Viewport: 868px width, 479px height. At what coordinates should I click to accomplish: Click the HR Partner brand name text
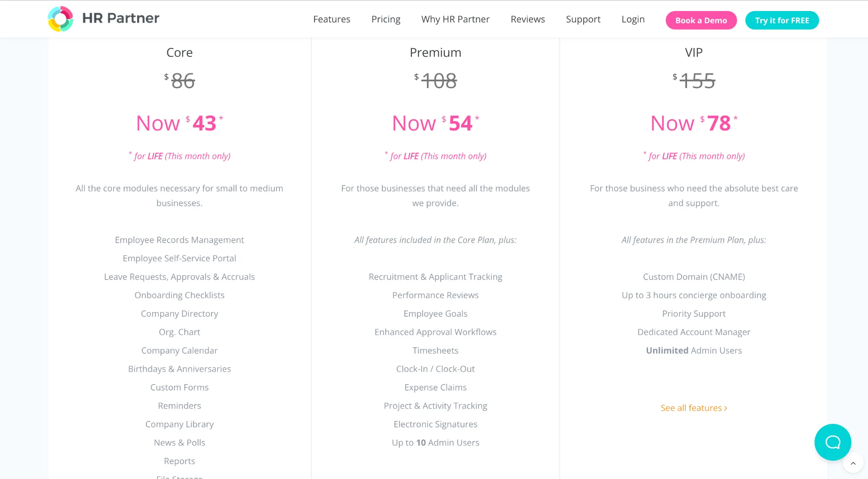[x=121, y=18]
